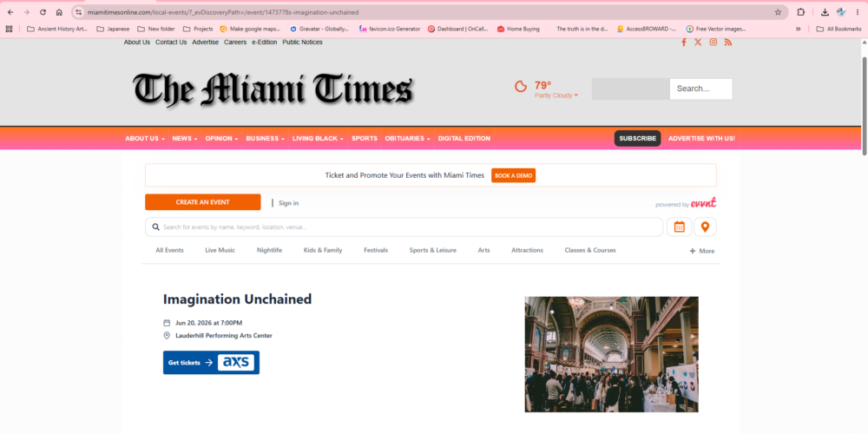This screenshot has width=868, height=434.
Task: Select the Kids & Family category tab
Action: [323, 250]
